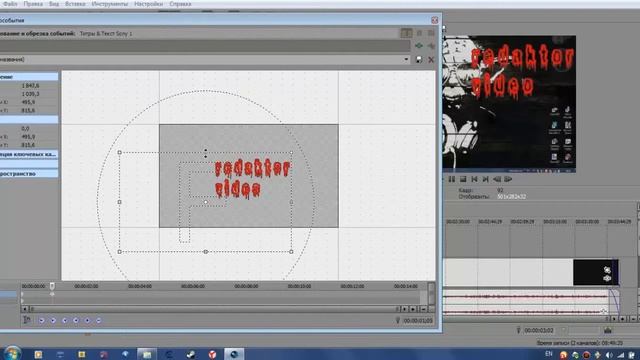Open the volume speaker tray icon
Screen dimensions: 640x360
[609, 355]
